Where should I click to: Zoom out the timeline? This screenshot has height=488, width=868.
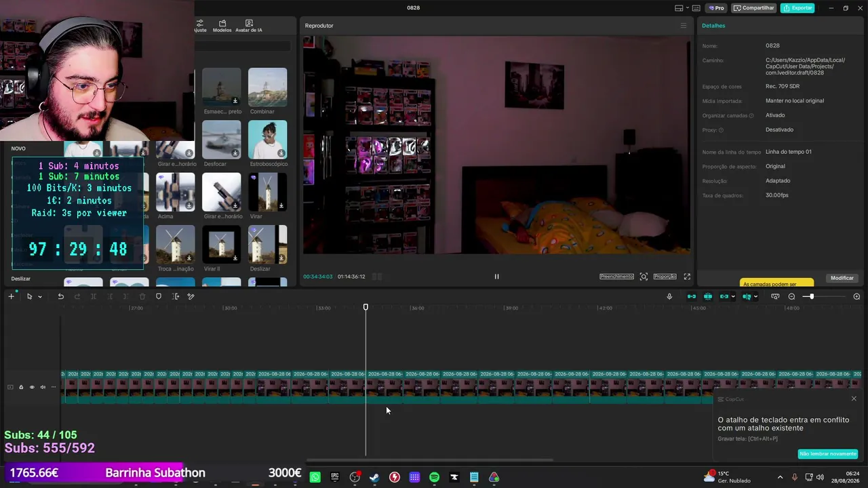[791, 296]
